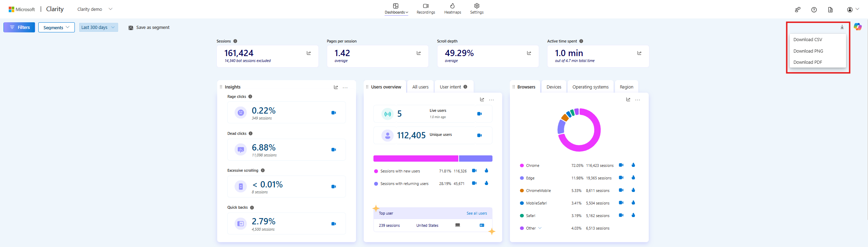Open heatmap for sessions with new users
Image resolution: width=868 pixels, height=247 pixels.
(x=487, y=170)
